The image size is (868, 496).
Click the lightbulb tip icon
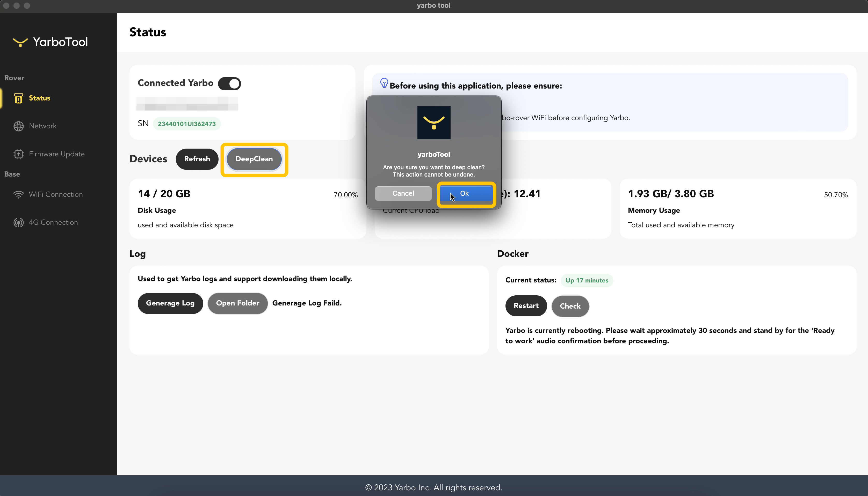coord(384,83)
